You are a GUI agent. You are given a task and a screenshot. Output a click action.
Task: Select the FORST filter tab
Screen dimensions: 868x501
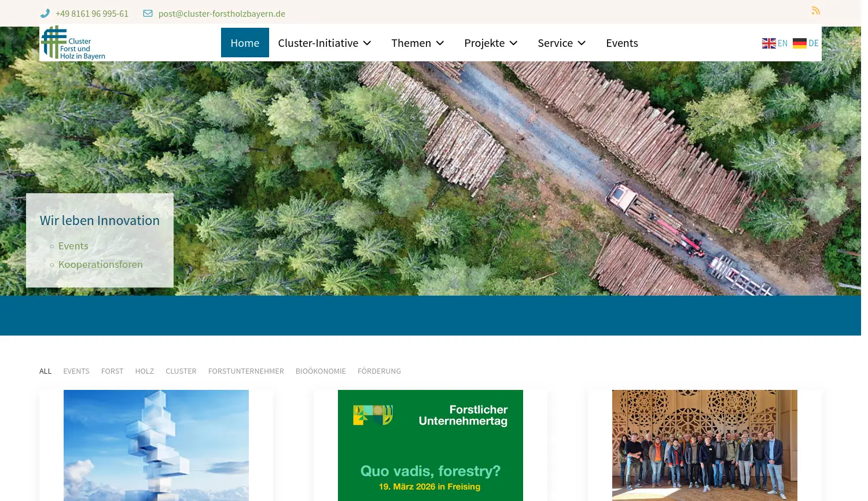[112, 371]
